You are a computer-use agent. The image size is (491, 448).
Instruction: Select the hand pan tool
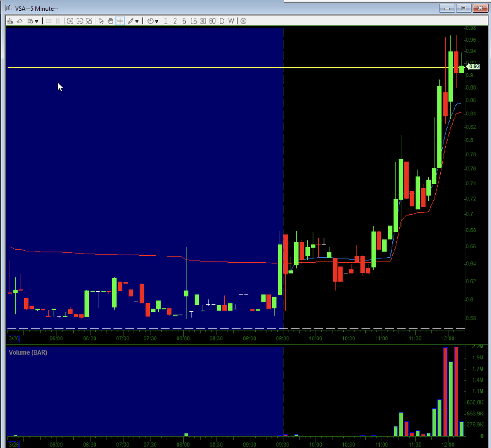110,21
